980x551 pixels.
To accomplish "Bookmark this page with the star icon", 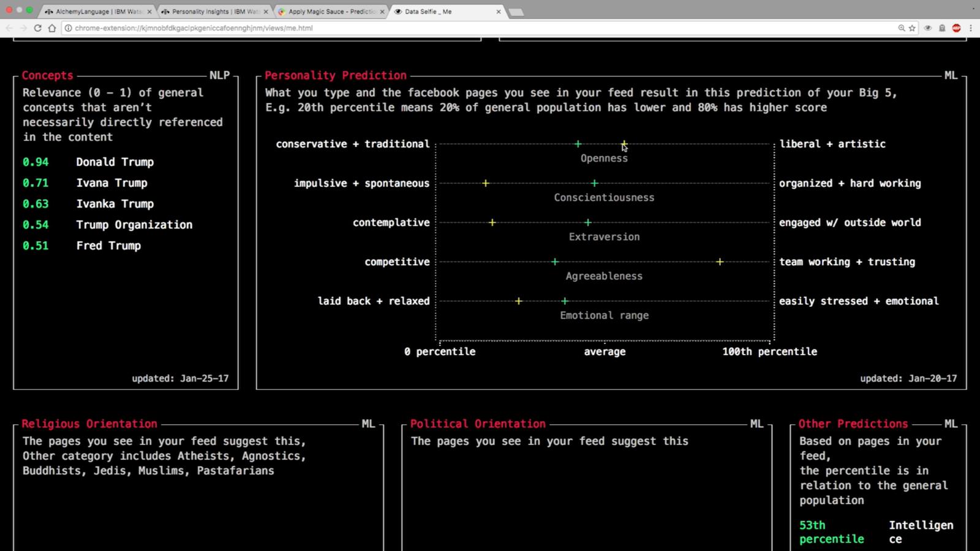I will tap(912, 28).
